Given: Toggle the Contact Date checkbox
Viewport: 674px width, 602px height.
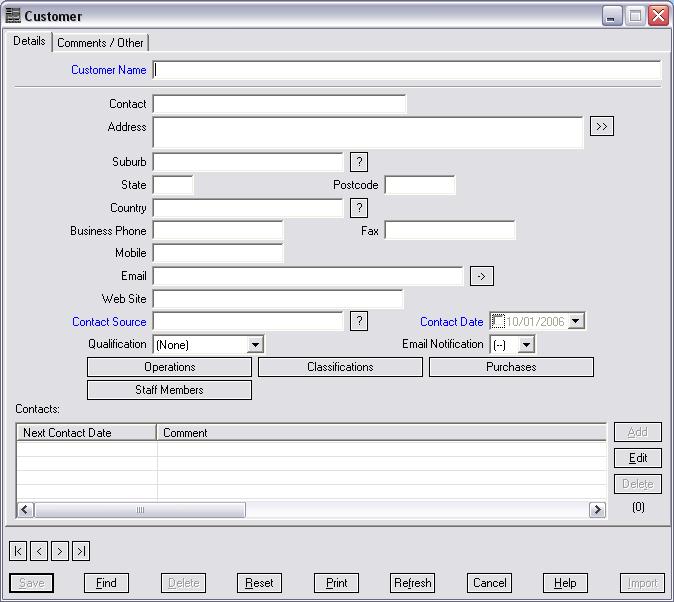Looking at the screenshot, I should (x=498, y=321).
